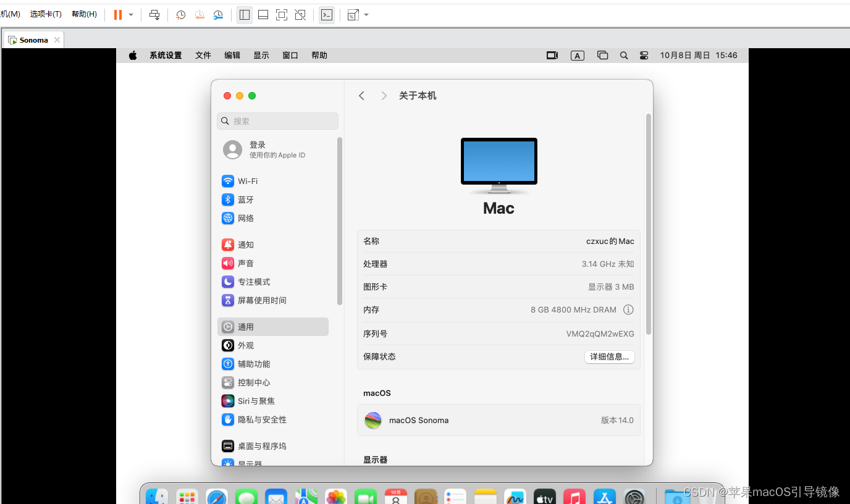Click the sidebar vertical scrollbar
Screen dimensions: 850x504
pyautogui.click(x=340, y=220)
